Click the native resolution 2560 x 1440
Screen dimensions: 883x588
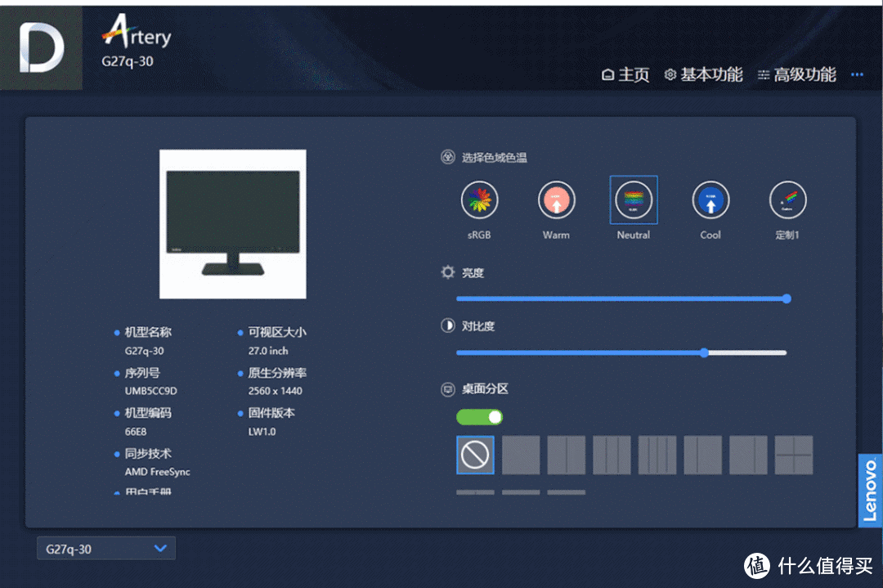coord(276,391)
